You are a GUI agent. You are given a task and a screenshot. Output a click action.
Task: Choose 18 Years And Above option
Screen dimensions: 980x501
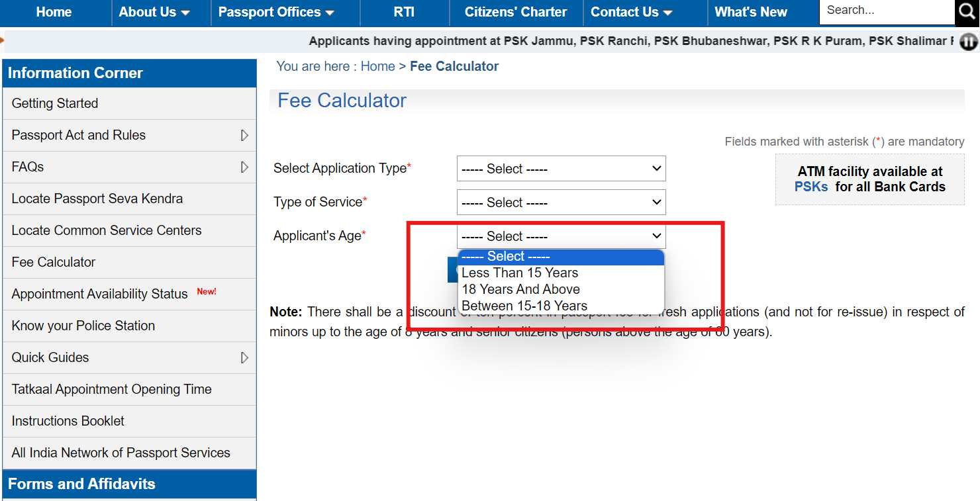pyautogui.click(x=561, y=289)
